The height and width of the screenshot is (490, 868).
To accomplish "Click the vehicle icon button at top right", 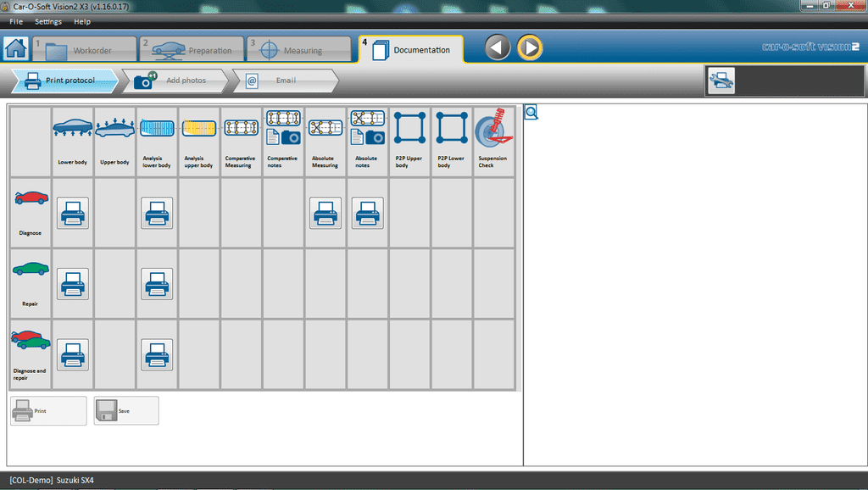I will pyautogui.click(x=722, y=81).
